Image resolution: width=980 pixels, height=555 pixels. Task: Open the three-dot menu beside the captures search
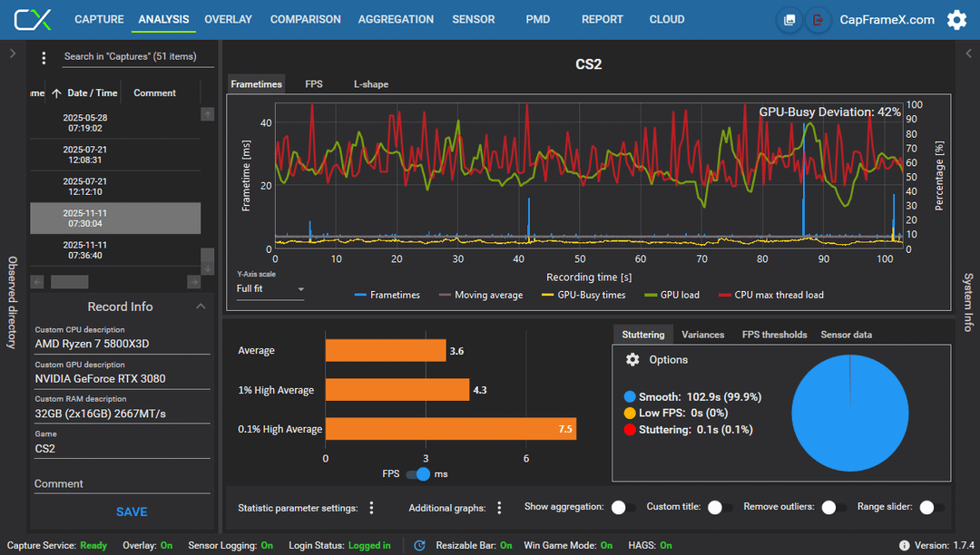point(44,57)
